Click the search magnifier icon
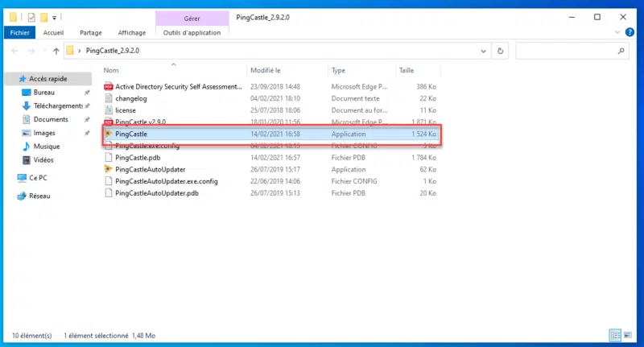Image resolution: width=644 pixels, height=347 pixels. [x=621, y=51]
